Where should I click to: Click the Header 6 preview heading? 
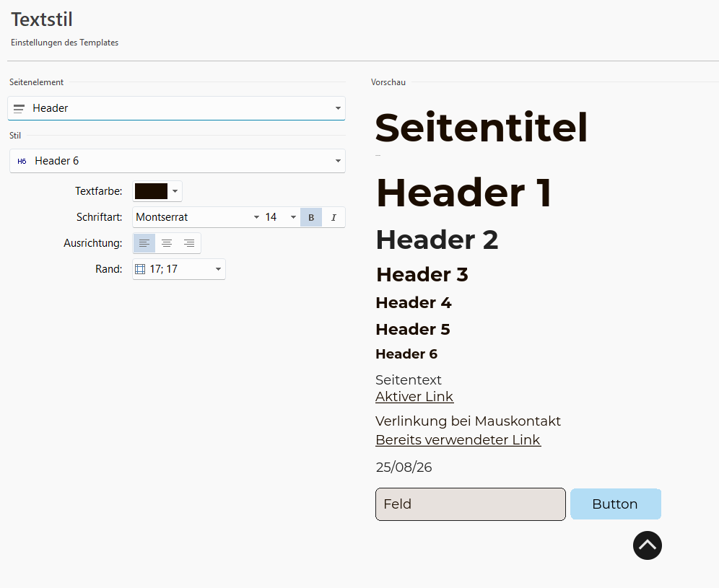[406, 354]
